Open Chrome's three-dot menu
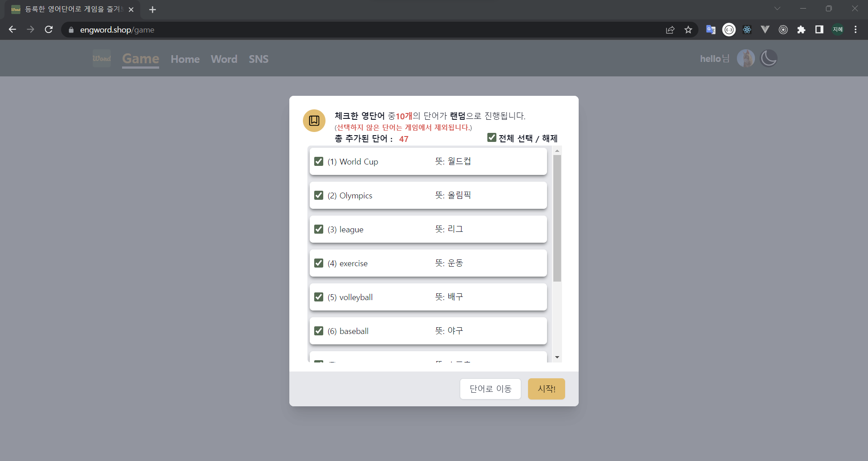This screenshot has width=868, height=461. [x=855, y=29]
